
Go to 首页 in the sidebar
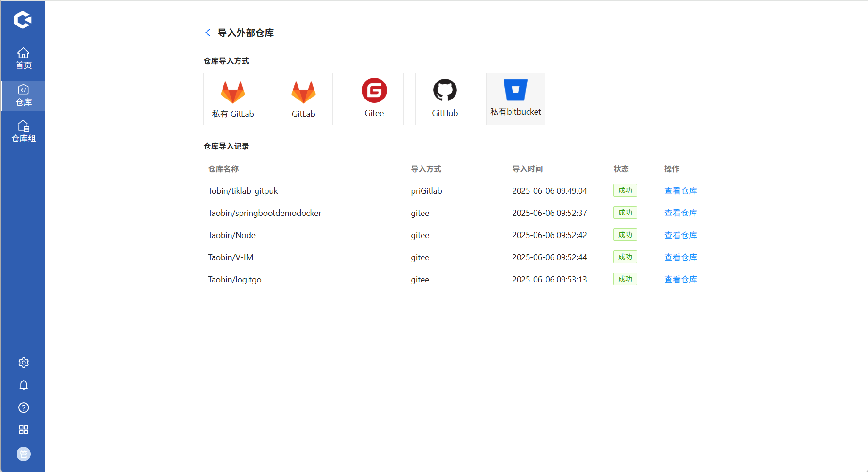click(x=23, y=58)
